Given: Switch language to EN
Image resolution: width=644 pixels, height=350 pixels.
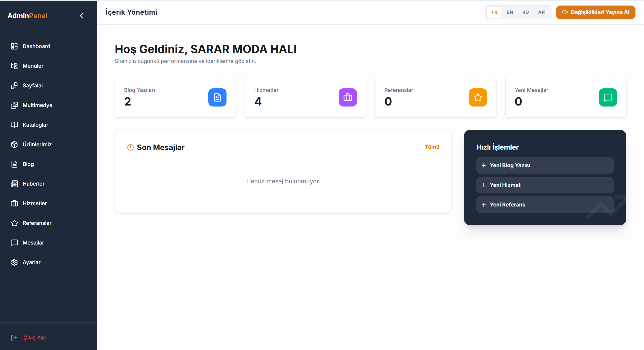Looking at the screenshot, I should pos(510,12).
